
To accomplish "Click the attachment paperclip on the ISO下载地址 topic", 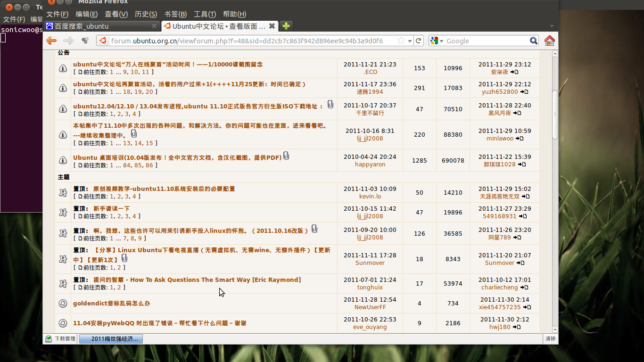I will click(330, 104).
